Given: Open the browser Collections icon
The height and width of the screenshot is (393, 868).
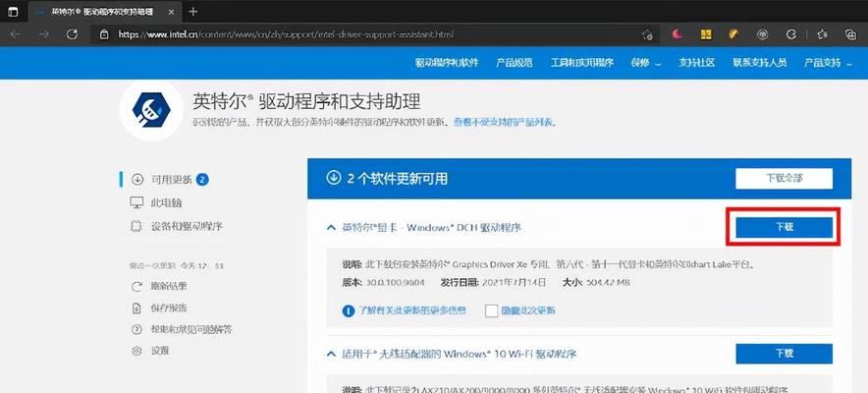Looking at the screenshot, I should click(x=851, y=34).
